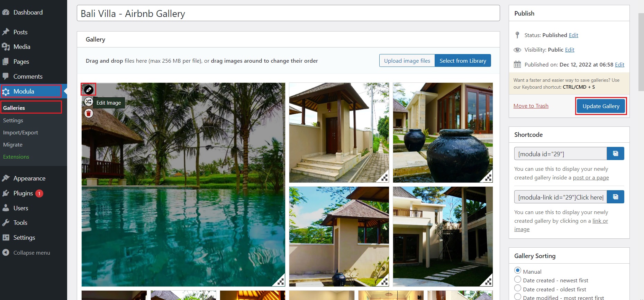Select Date created - oldest first
The width and height of the screenshot is (644, 300).
(x=518, y=288)
